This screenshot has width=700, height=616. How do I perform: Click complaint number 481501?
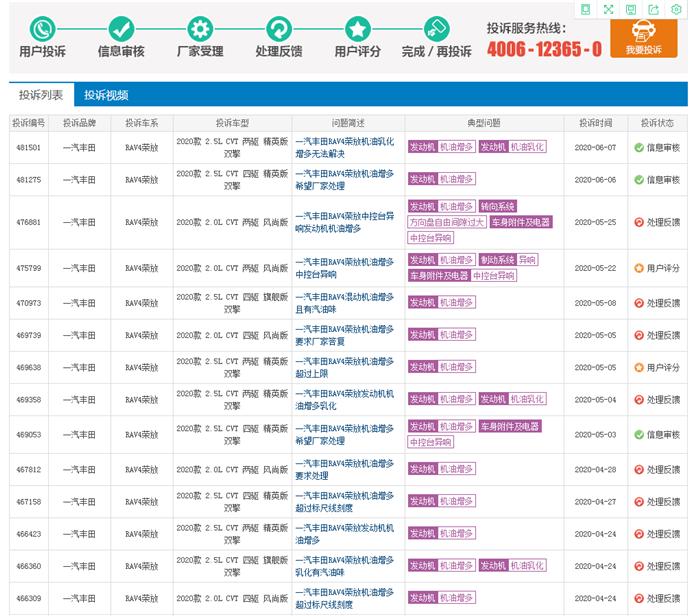[x=29, y=148]
